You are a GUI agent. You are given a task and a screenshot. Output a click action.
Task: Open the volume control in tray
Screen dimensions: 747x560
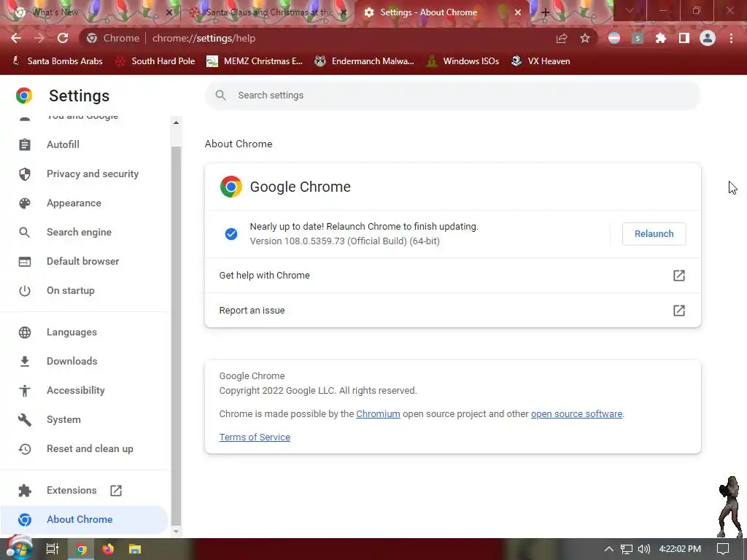643,549
